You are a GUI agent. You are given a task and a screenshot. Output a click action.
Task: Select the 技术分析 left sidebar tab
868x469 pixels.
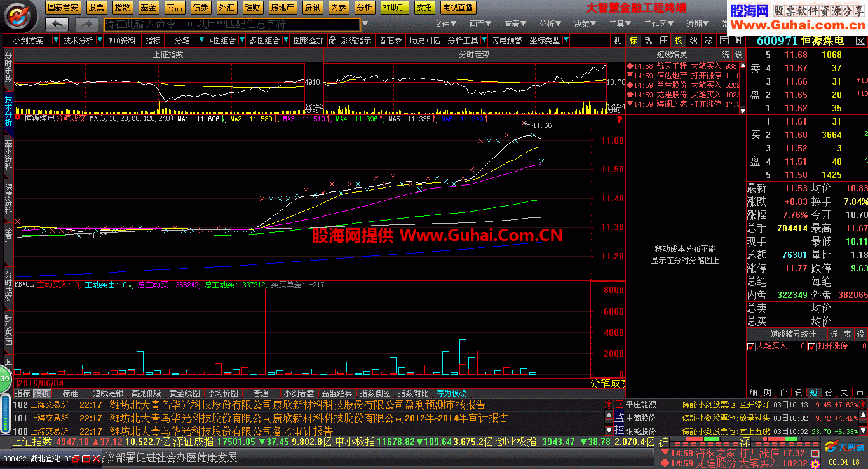click(x=8, y=111)
